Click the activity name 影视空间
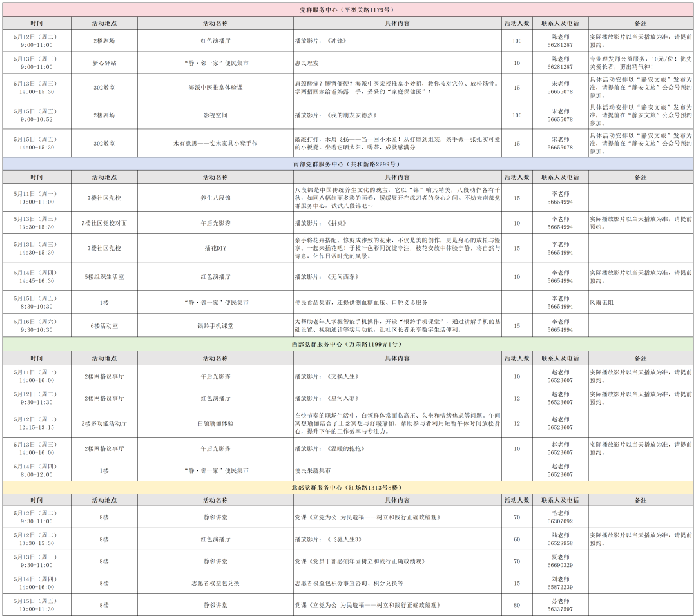 [215, 115]
